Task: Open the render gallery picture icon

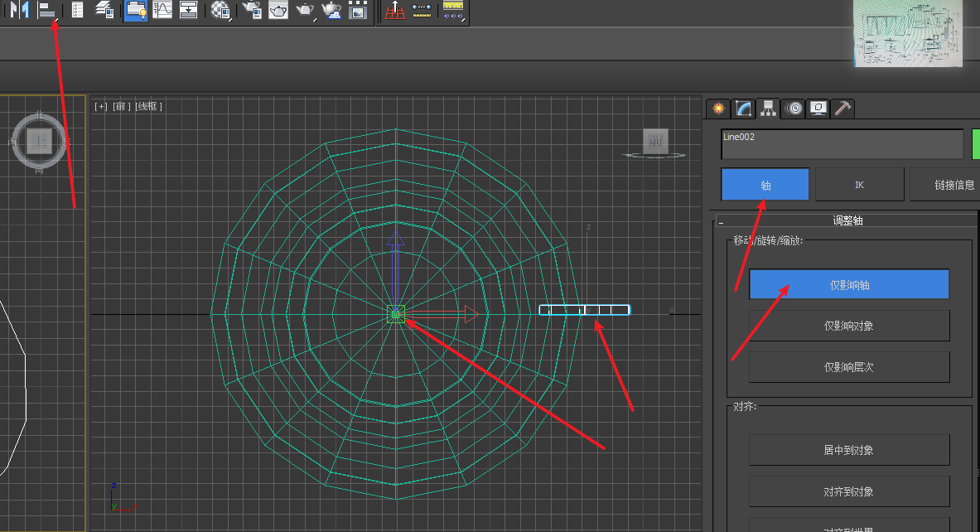Action: coord(358,10)
